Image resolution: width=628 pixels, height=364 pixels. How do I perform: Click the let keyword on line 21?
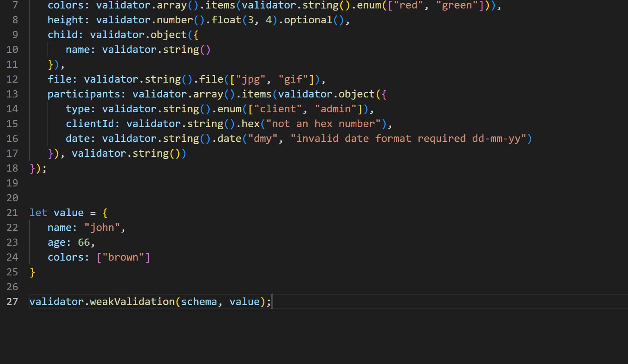click(x=38, y=213)
